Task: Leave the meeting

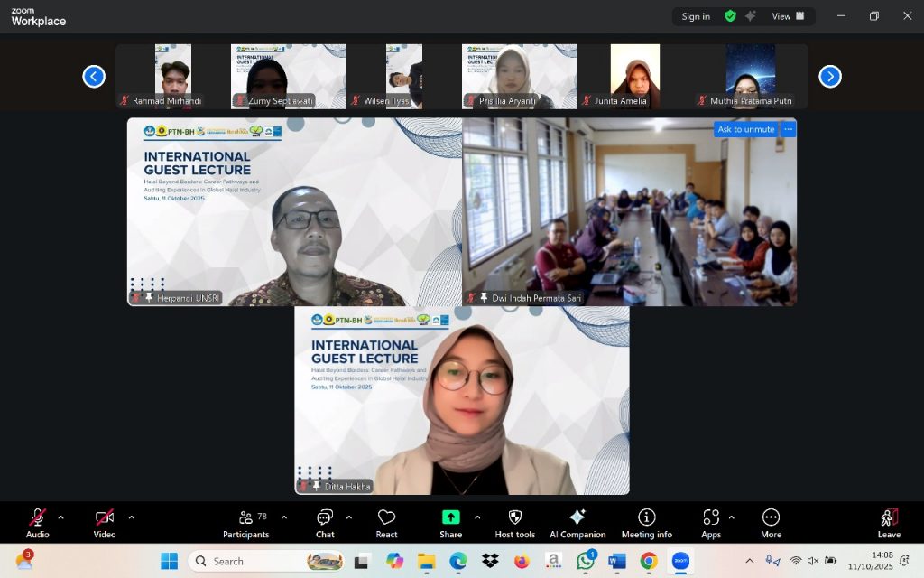Action: click(x=889, y=523)
